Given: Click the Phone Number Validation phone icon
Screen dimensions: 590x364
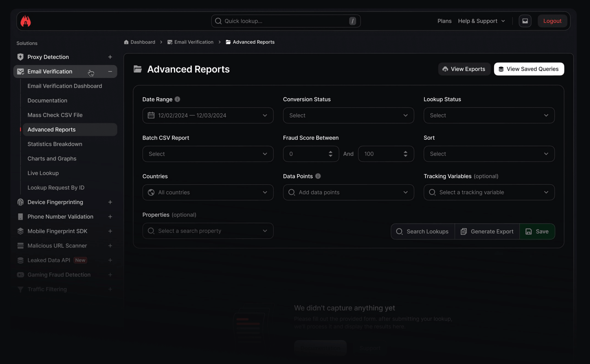Looking at the screenshot, I should [x=20, y=217].
